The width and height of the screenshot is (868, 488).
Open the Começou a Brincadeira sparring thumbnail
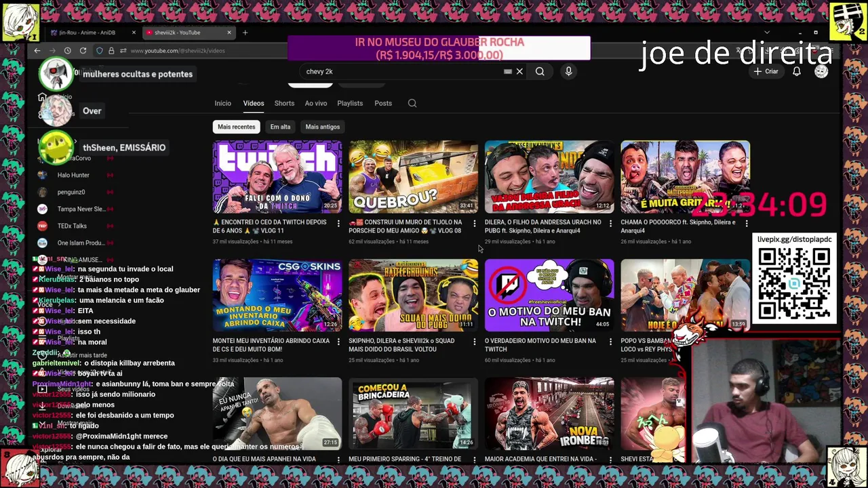(413, 414)
